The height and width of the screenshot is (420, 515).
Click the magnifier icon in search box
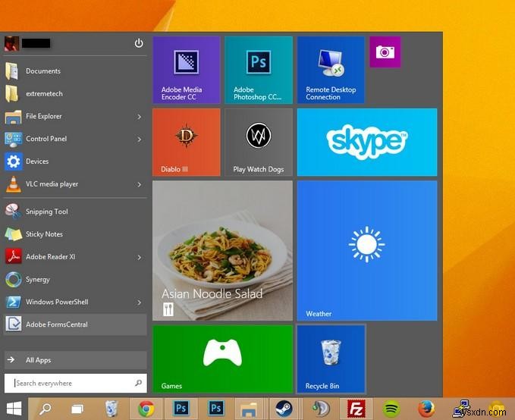click(x=138, y=383)
